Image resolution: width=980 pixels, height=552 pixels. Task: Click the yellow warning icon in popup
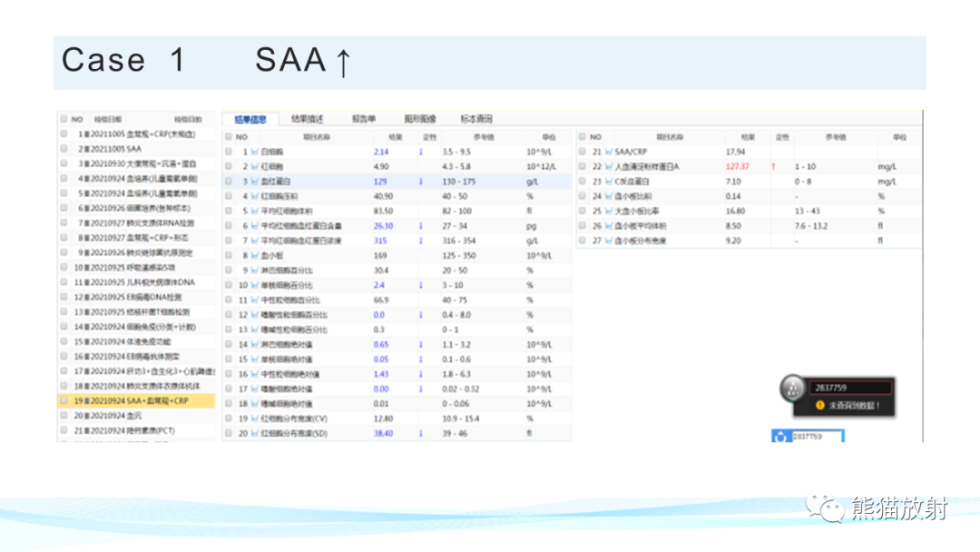tap(819, 406)
